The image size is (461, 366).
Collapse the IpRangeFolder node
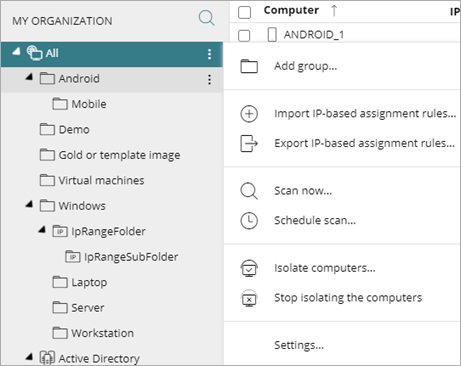(x=42, y=229)
